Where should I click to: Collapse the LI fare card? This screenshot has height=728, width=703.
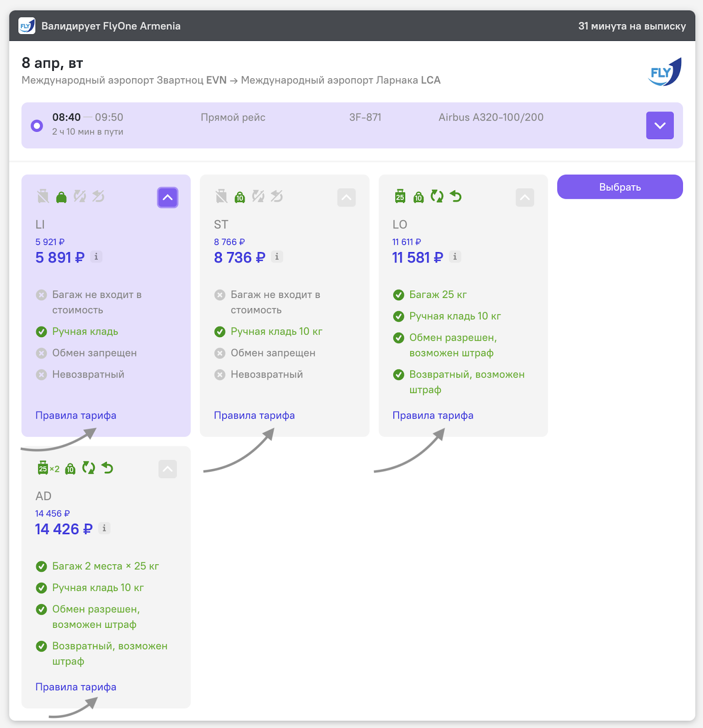[168, 197]
